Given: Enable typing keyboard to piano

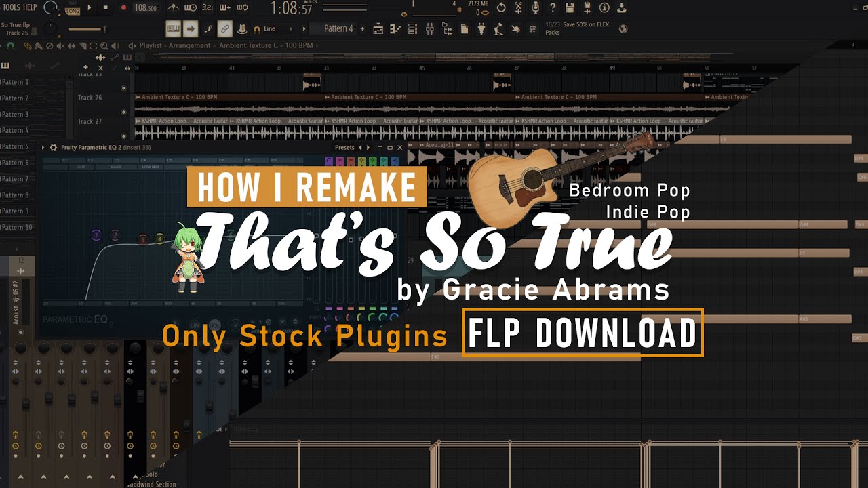Looking at the screenshot, I should click(174, 29).
